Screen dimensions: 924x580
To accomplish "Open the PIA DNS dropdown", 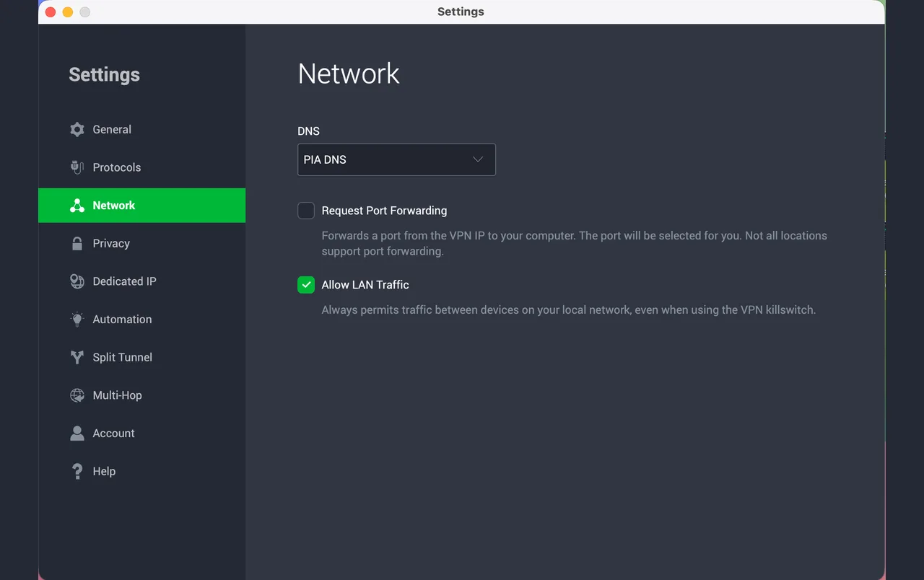I will coord(396,159).
